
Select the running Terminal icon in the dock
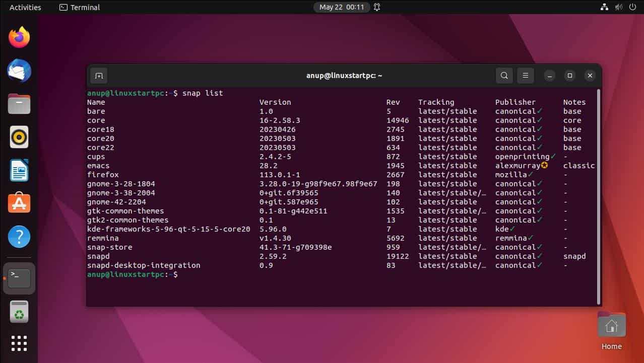(19, 277)
